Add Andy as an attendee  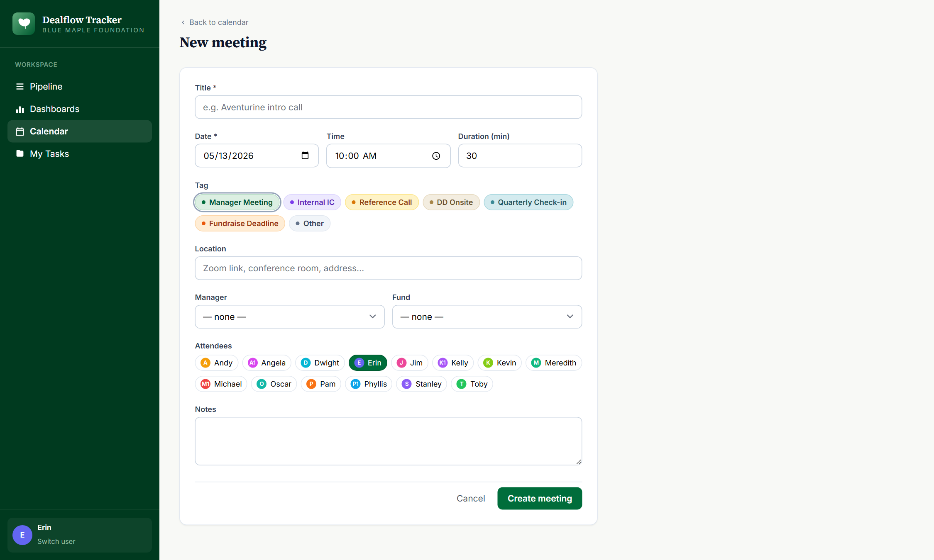[217, 363]
